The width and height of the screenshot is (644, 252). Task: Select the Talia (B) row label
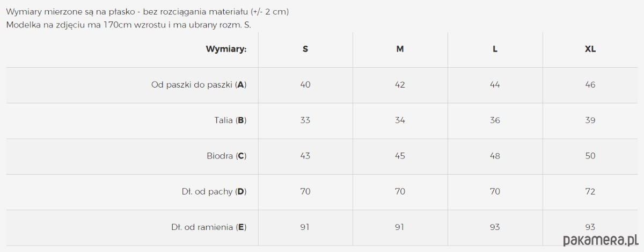coord(230,120)
